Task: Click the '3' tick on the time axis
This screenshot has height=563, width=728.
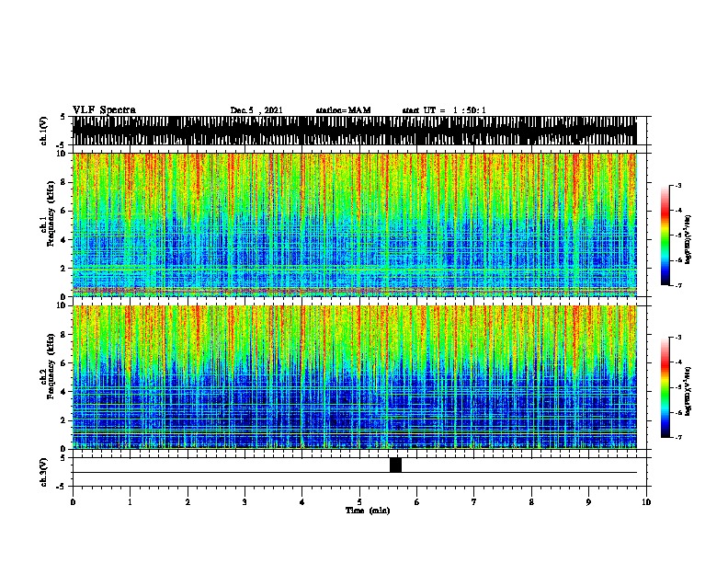Action: tap(245, 502)
